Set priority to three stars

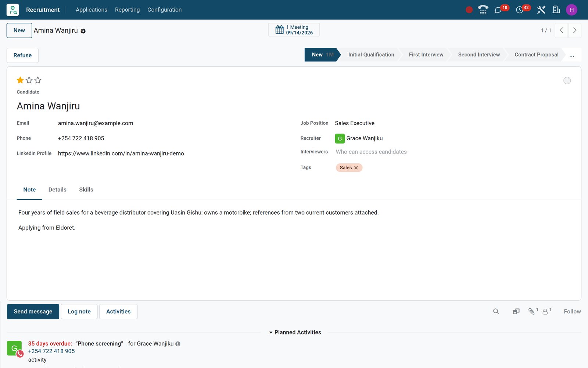38,80
